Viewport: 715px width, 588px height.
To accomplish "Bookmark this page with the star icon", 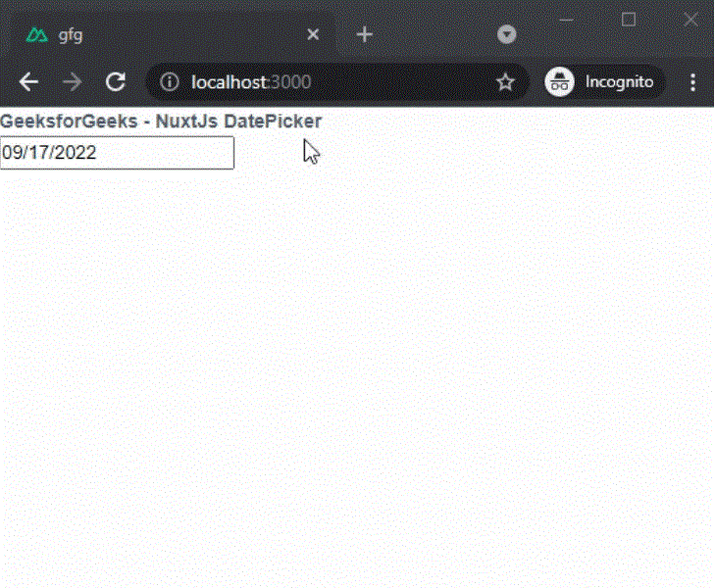I will point(505,82).
